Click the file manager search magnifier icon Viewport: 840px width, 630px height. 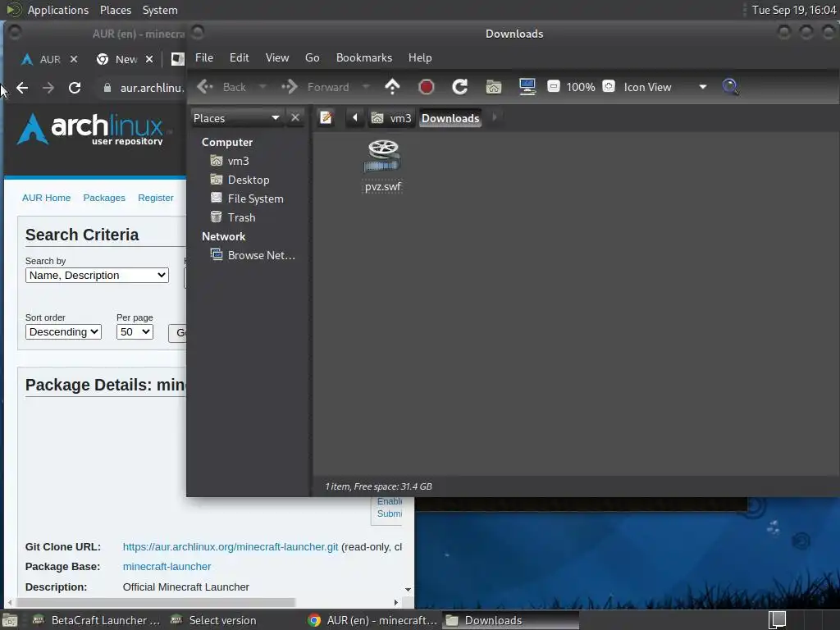point(731,87)
